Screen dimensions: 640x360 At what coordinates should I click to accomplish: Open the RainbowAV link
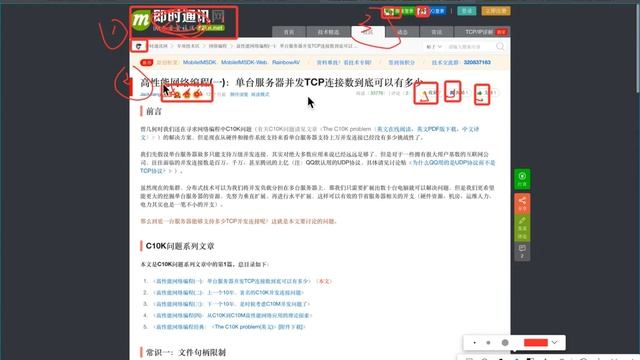click(x=286, y=62)
